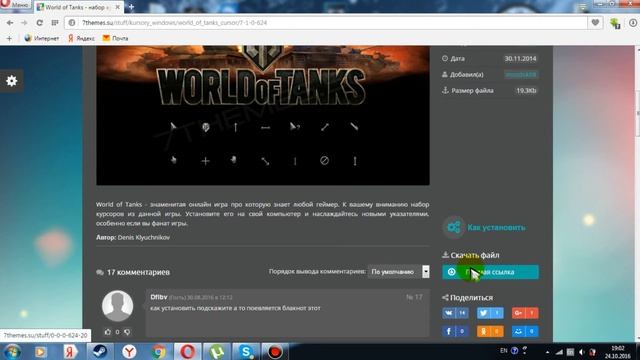The height and width of the screenshot is (360, 640).
Task: Click the Прямая ссылка download button
Action: (x=490, y=272)
